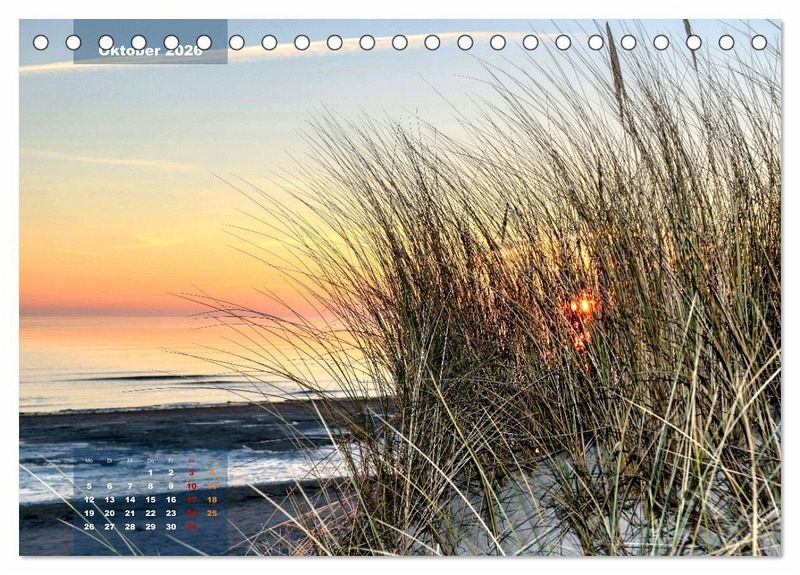Pick date 23 in the calendar

tap(171, 513)
